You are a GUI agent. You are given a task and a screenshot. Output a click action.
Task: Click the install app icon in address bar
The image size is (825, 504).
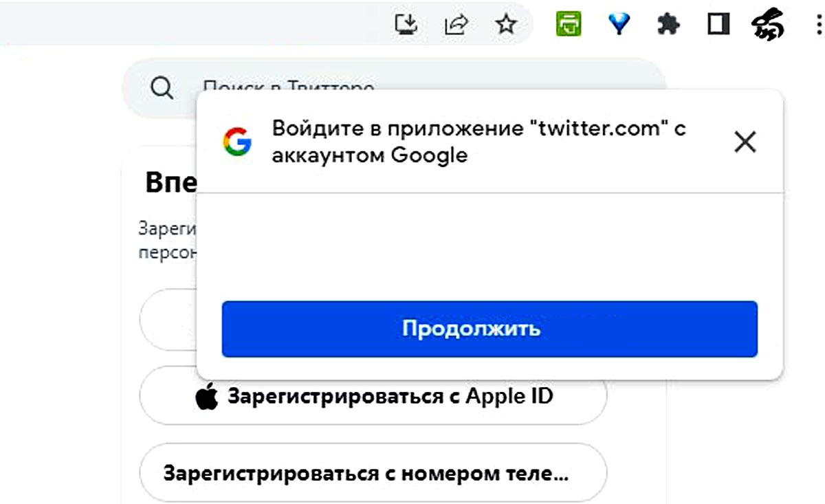pyautogui.click(x=406, y=25)
